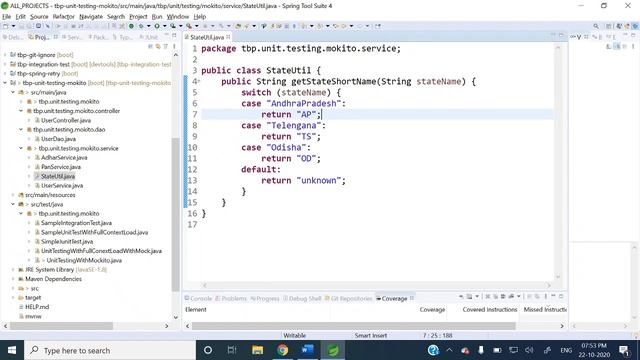The height and width of the screenshot is (360, 640).
Task: Select HELP.md in the project tree
Action: pyautogui.click(x=37, y=307)
